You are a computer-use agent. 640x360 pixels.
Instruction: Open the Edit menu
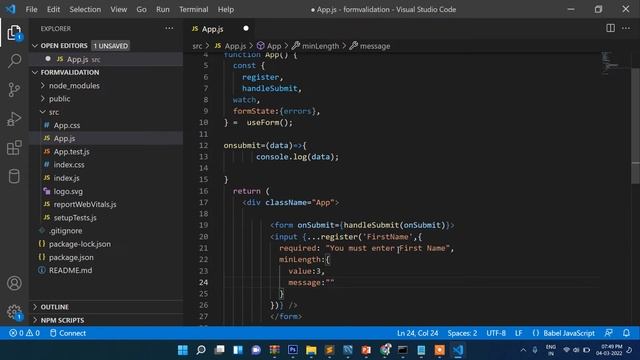[53, 9]
